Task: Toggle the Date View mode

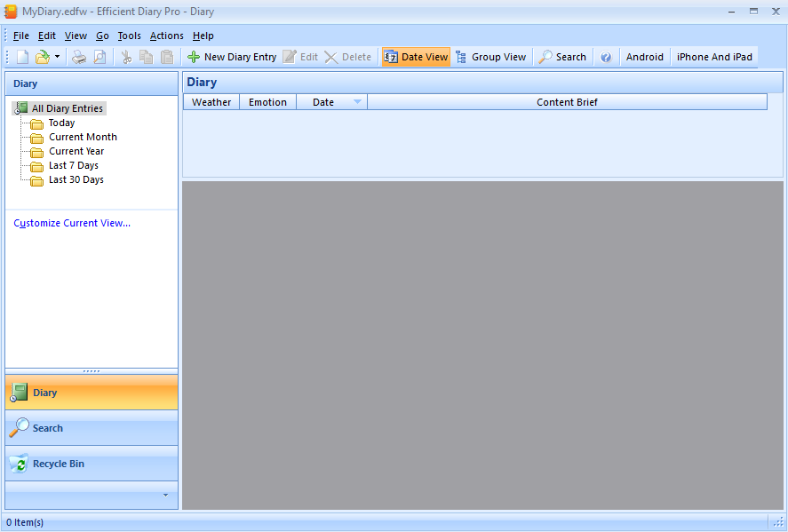Action: point(416,57)
